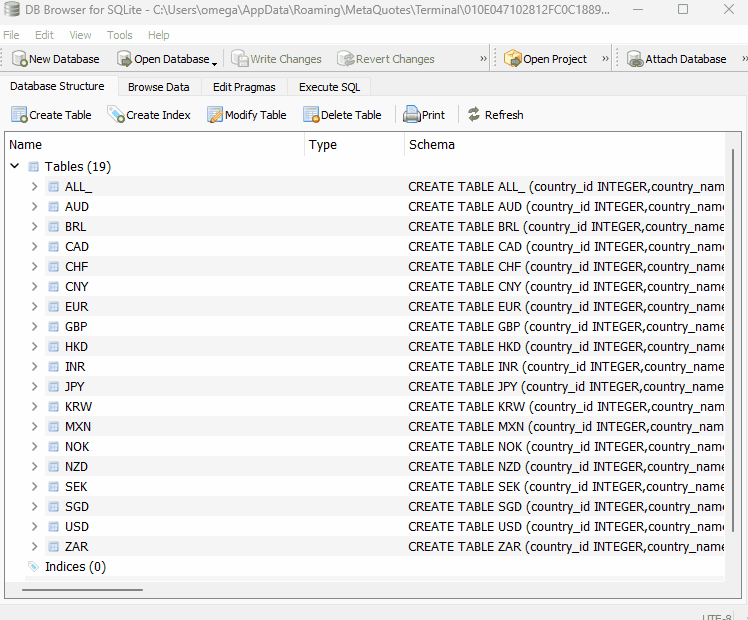Open the Tools menu
The width and height of the screenshot is (748, 620).
coord(119,35)
